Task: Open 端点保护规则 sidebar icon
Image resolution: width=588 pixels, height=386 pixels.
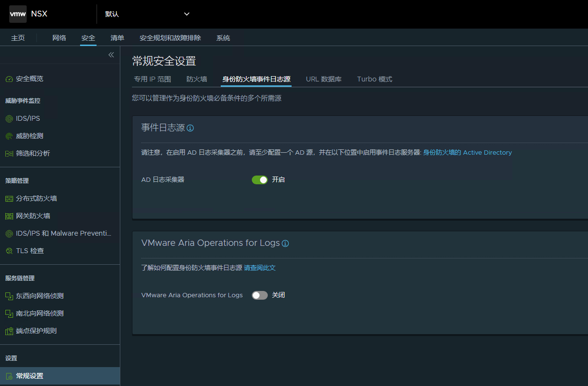Action: point(9,331)
